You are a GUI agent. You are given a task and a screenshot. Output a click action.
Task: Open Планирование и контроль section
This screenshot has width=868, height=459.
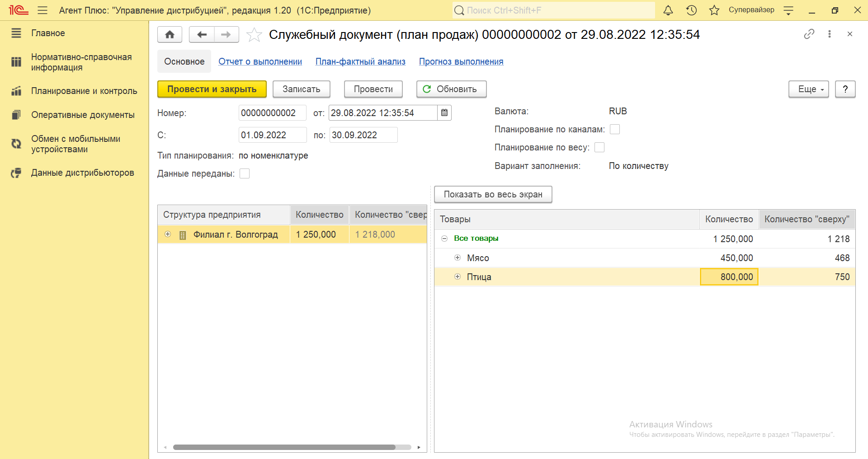coord(84,91)
